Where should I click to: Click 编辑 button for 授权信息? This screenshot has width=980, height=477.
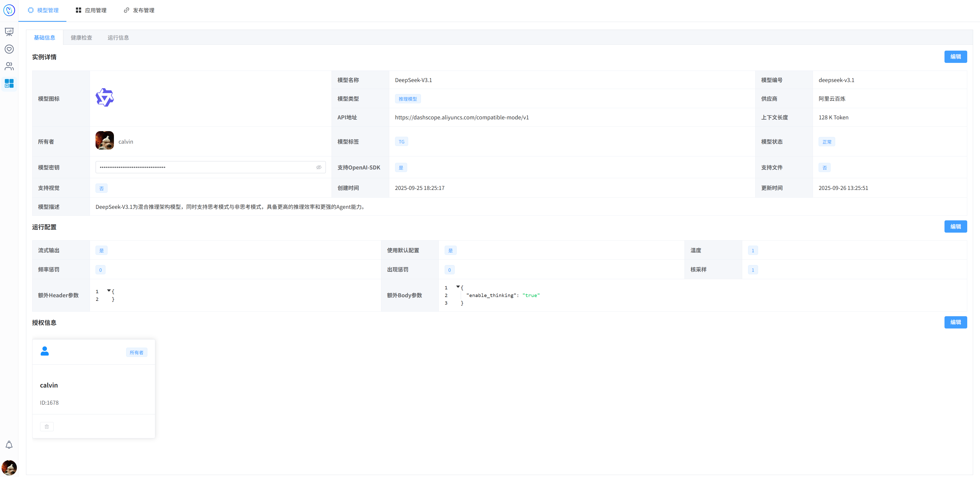[x=955, y=322]
